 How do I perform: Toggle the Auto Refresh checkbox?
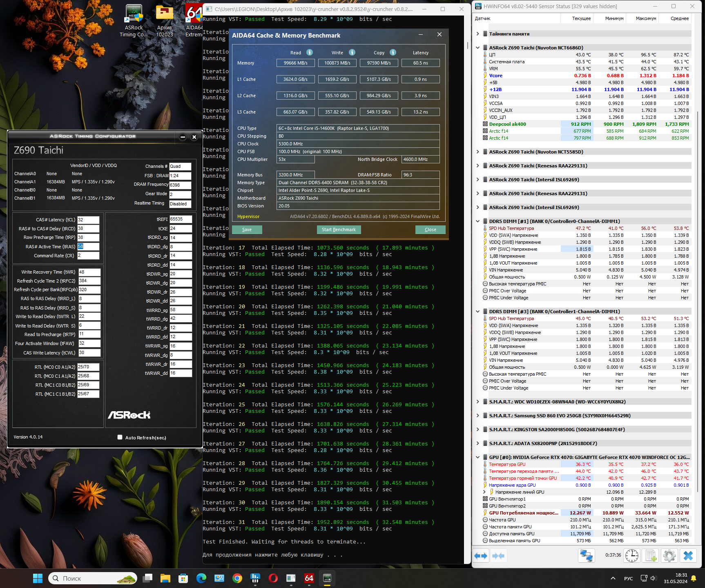(x=120, y=437)
